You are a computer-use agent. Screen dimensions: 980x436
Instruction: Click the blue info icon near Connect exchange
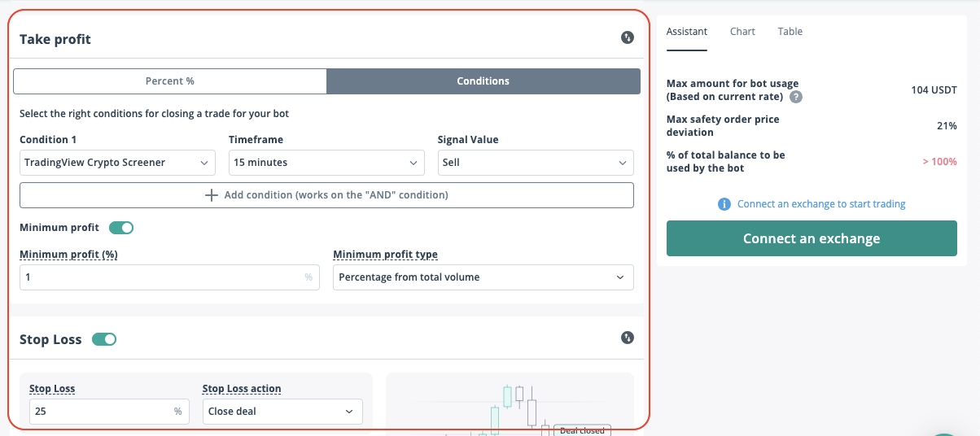click(x=724, y=204)
